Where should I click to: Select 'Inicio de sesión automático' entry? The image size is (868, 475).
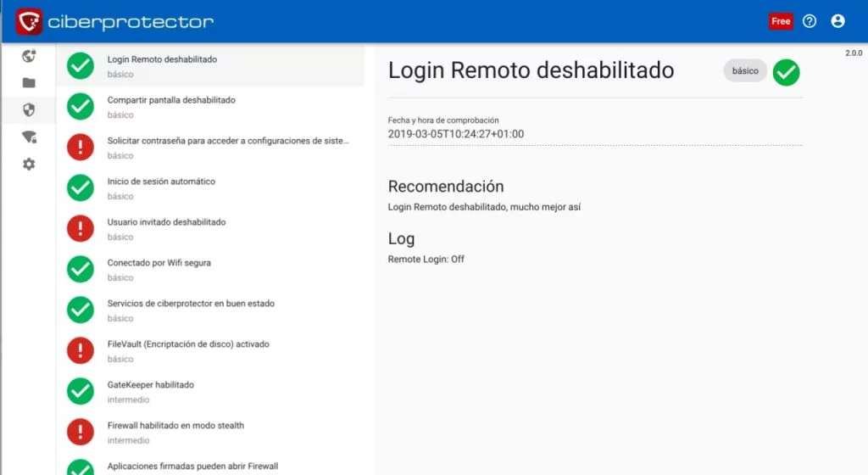[x=161, y=182]
